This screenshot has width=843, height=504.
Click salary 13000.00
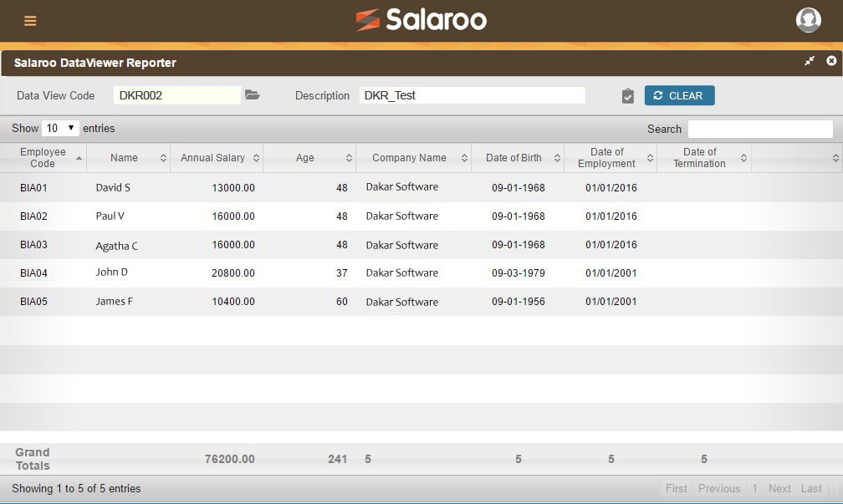233,187
